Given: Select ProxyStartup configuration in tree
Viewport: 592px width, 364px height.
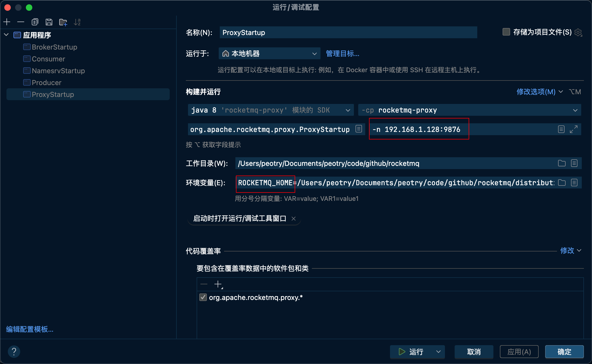Looking at the screenshot, I should [x=88, y=94].
